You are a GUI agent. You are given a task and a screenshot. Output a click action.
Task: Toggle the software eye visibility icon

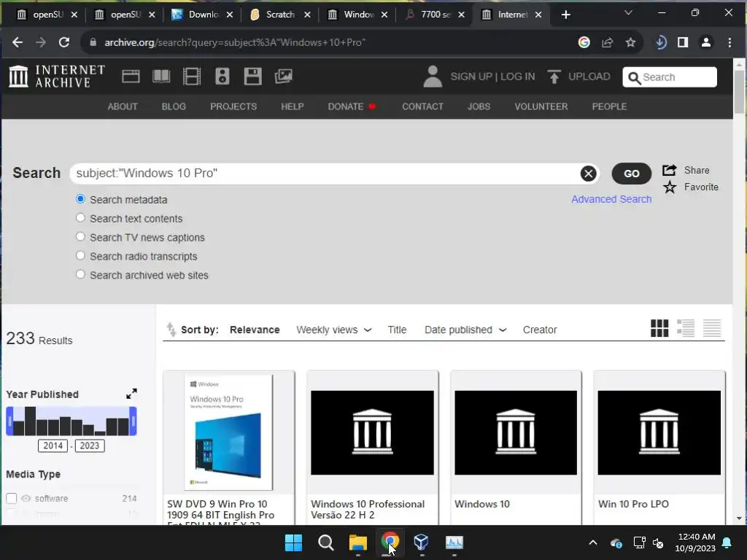click(x=26, y=498)
